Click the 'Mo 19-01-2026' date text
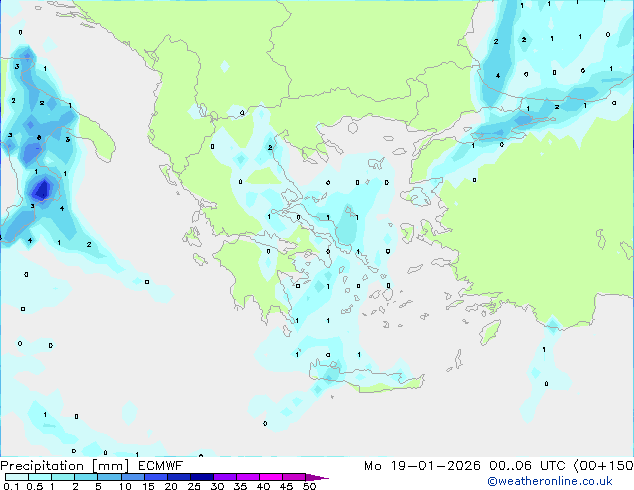634x490 pixels. tap(422, 466)
